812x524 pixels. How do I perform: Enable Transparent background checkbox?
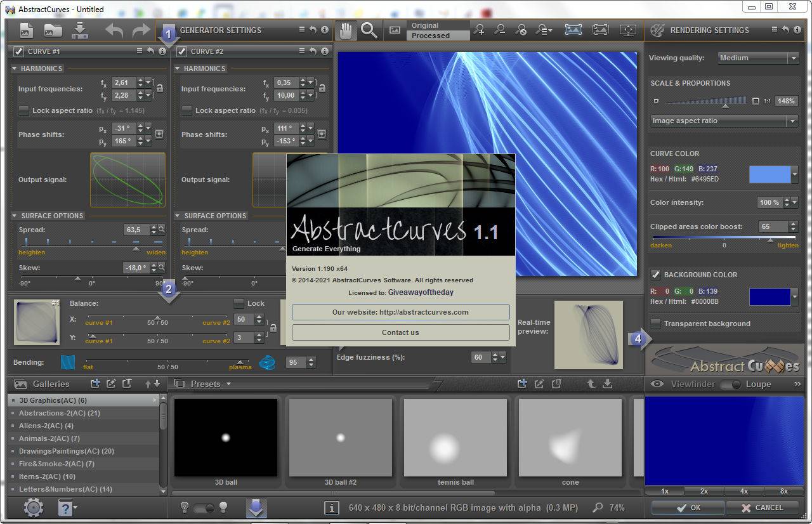coord(656,324)
